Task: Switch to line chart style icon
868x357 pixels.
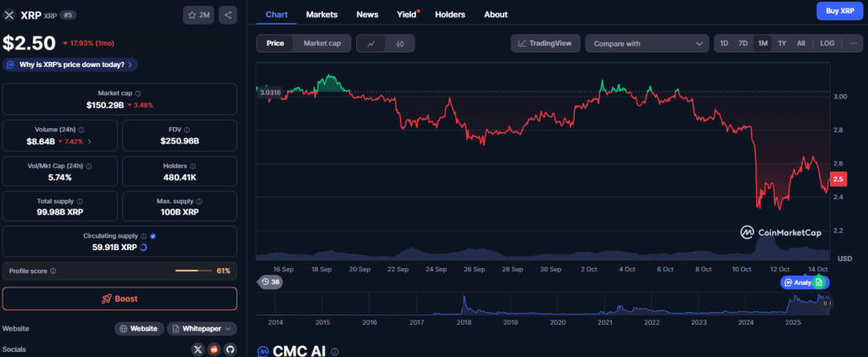Action: tap(371, 43)
